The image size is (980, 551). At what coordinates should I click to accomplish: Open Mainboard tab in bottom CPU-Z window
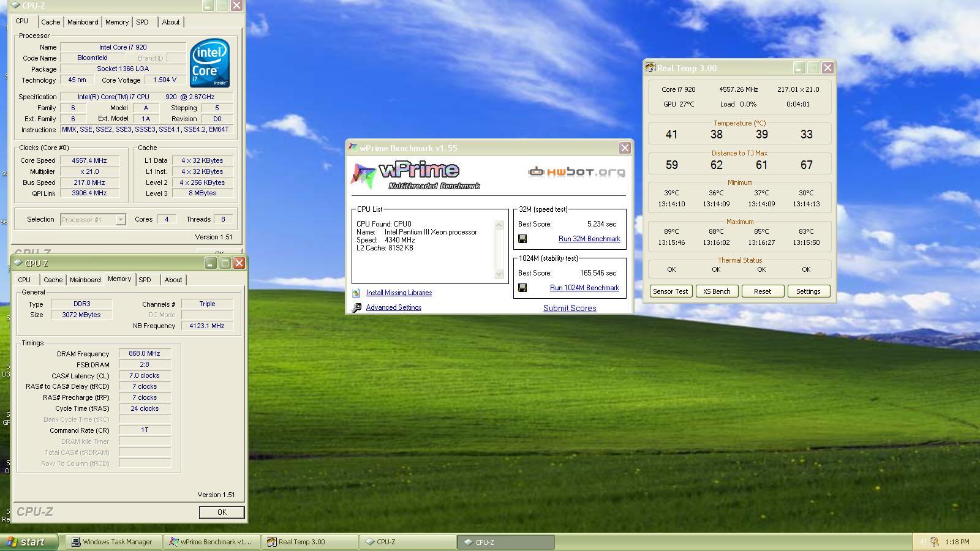pyautogui.click(x=85, y=280)
